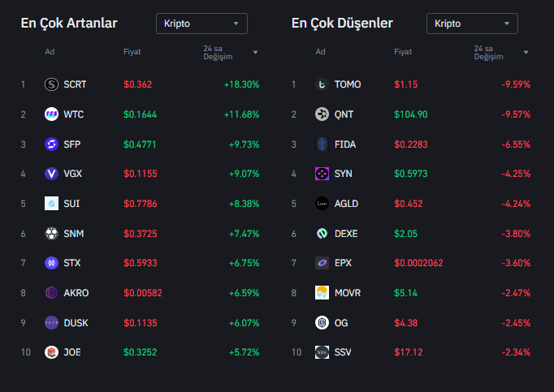Image resolution: width=554 pixels, height=392 pixels.
Task: Click the +9.07% change for VGX
Action: (245, 174)
